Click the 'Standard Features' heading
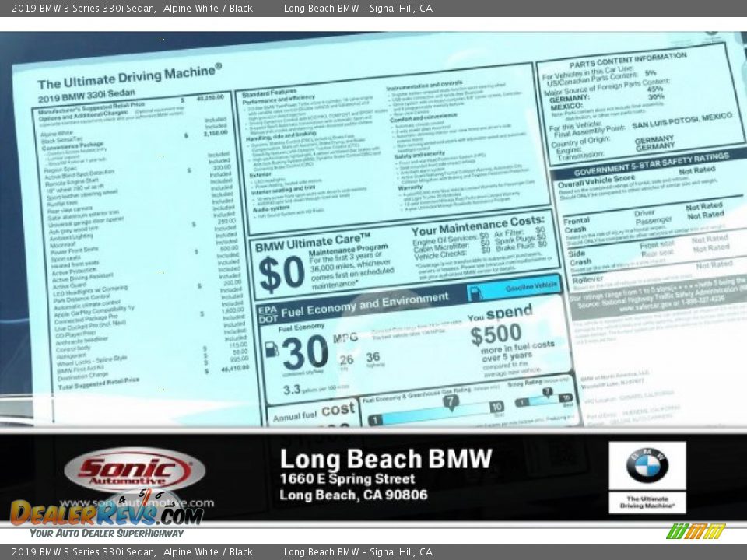The image size is (747, 560). (x=269, y=93)
